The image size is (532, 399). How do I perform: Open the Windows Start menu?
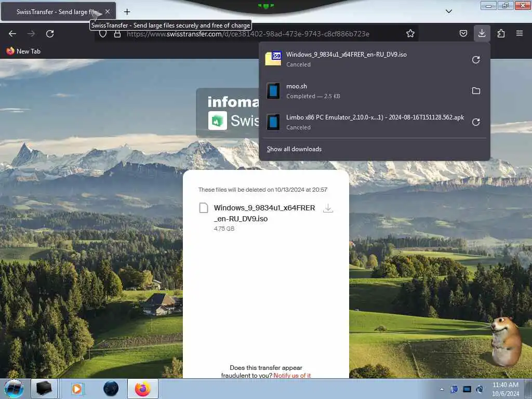click(x=14, y=389)
